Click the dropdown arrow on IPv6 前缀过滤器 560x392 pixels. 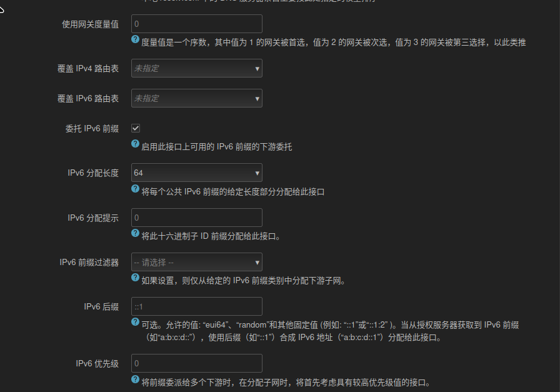256,262
